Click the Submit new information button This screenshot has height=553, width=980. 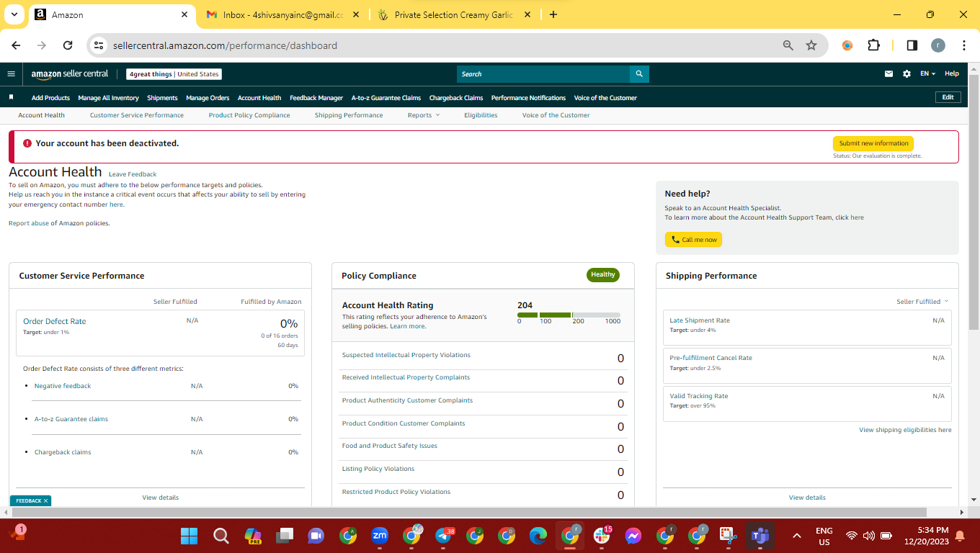coord(873,143)
